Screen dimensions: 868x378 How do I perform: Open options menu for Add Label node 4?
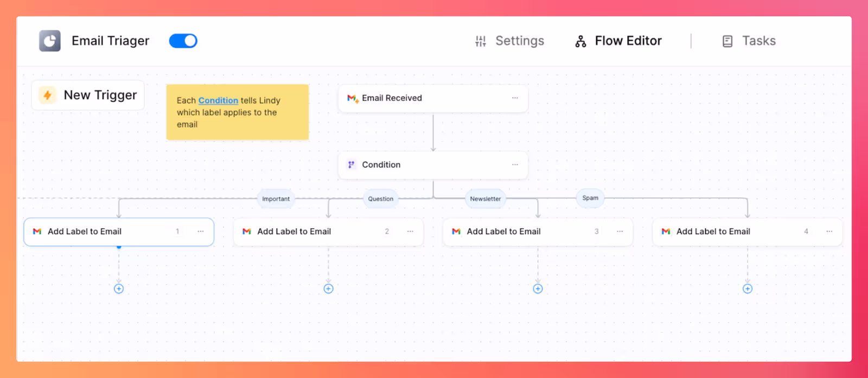pyautogui.click(x=829, y=231)
